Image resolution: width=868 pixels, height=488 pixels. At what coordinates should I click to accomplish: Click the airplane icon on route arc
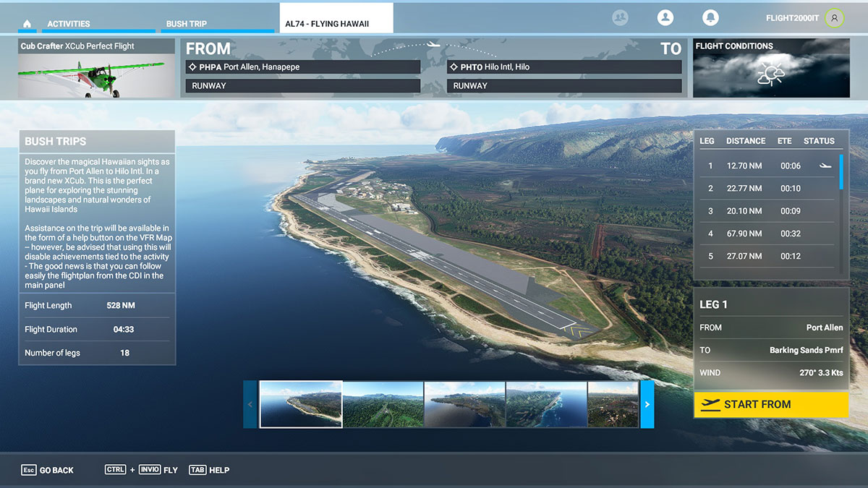click(433, 45)
